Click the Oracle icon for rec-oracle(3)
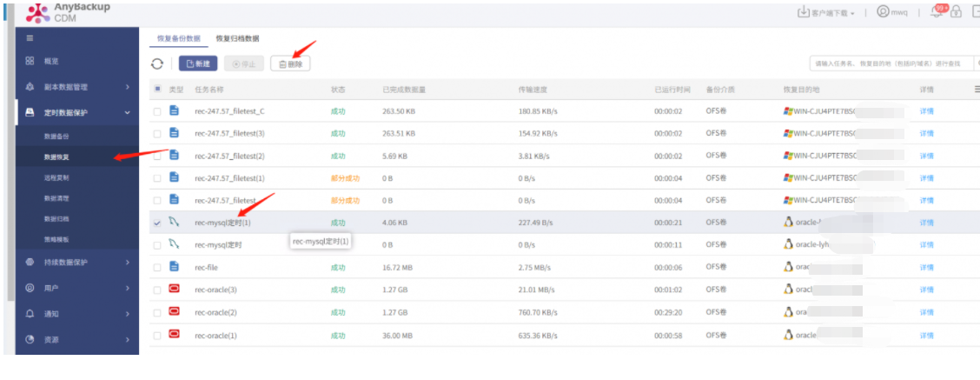The image size is (980, 380). pyautogui.click(x=175, y=290)
